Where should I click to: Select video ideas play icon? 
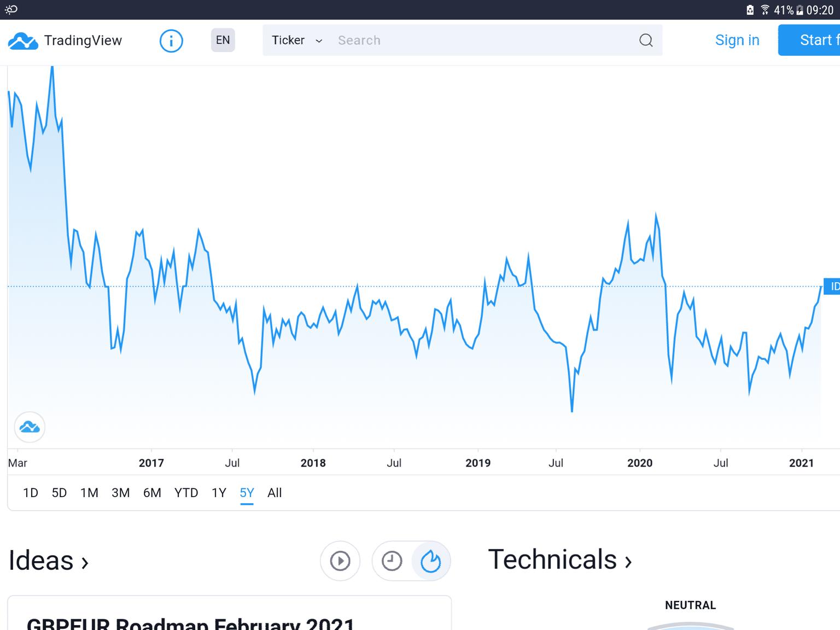coord(340,561)
